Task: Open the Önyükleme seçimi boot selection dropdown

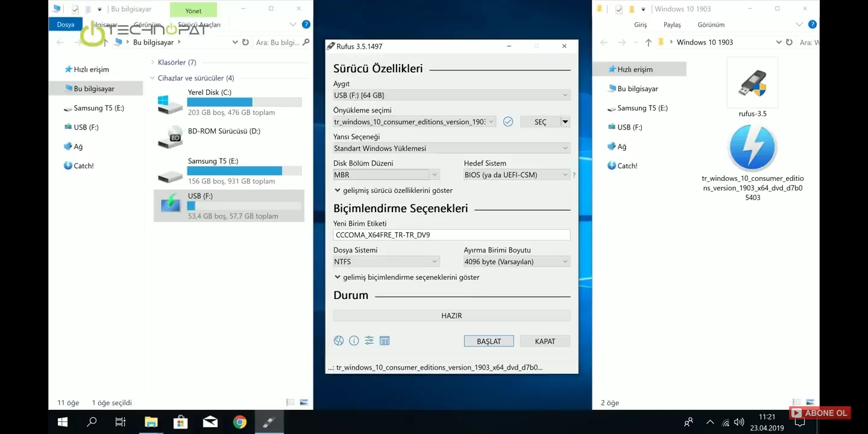Action: click(415, 122)
